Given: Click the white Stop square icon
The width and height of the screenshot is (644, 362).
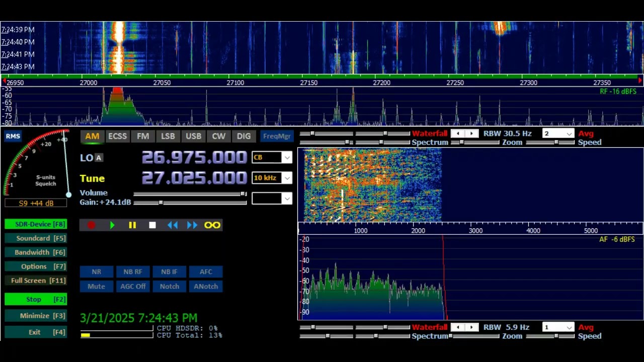Looking at the screenshot, I should 152,225.
